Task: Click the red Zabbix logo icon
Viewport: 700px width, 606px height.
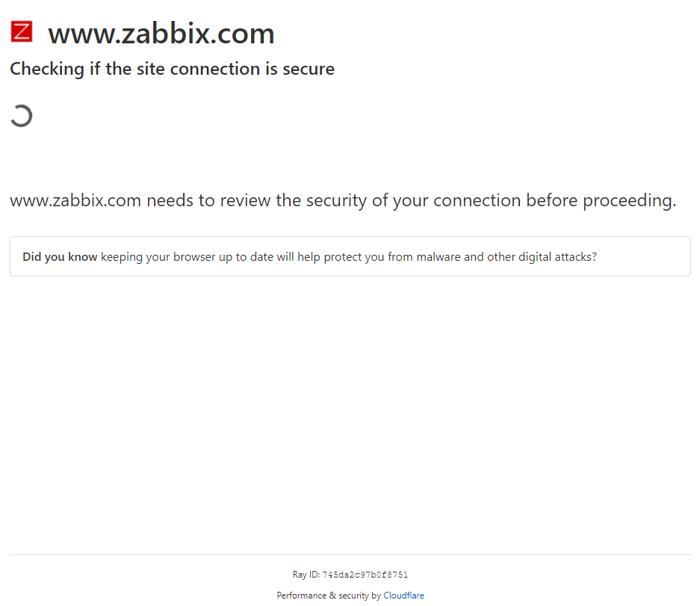Action: pyautogui.click(x=22, y=32)
